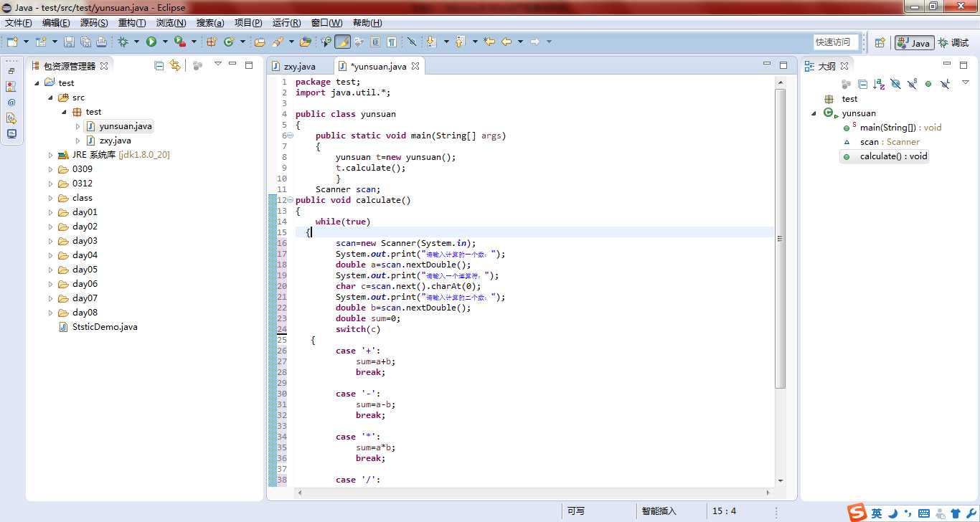Switch to zxy.java editor tab

click(x=299, y=66)
